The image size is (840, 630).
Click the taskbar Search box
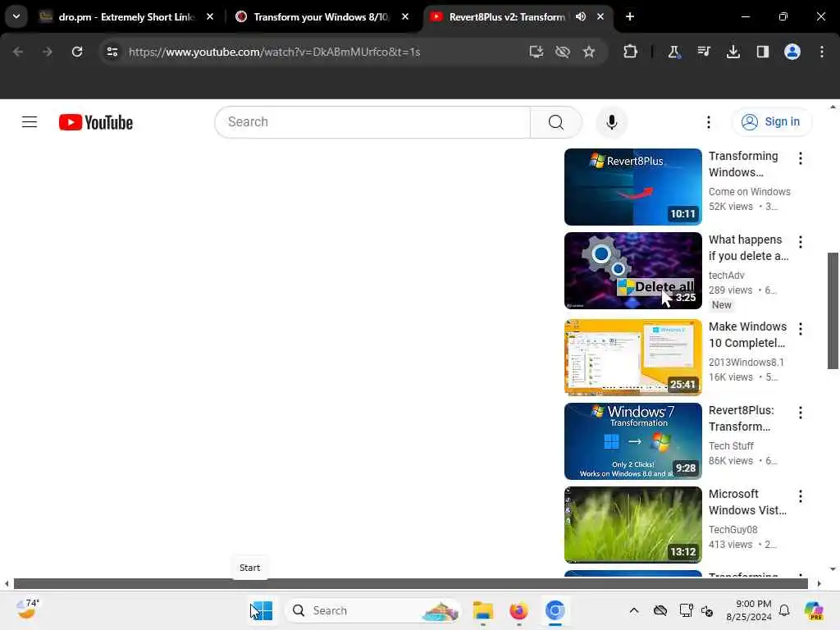(373, 610)
